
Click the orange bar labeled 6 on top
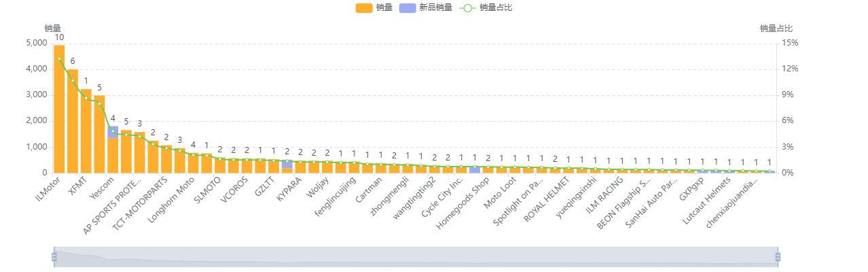(73, 121)
